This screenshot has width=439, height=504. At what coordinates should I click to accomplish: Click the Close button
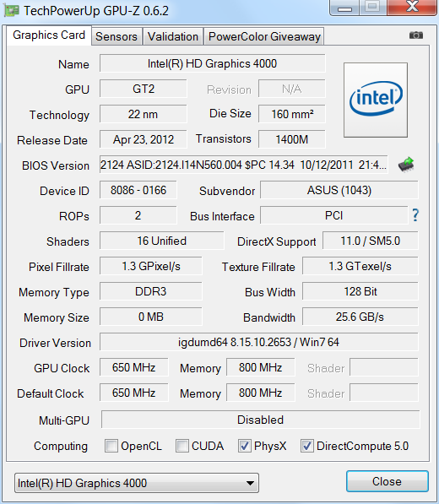point(388,481)
